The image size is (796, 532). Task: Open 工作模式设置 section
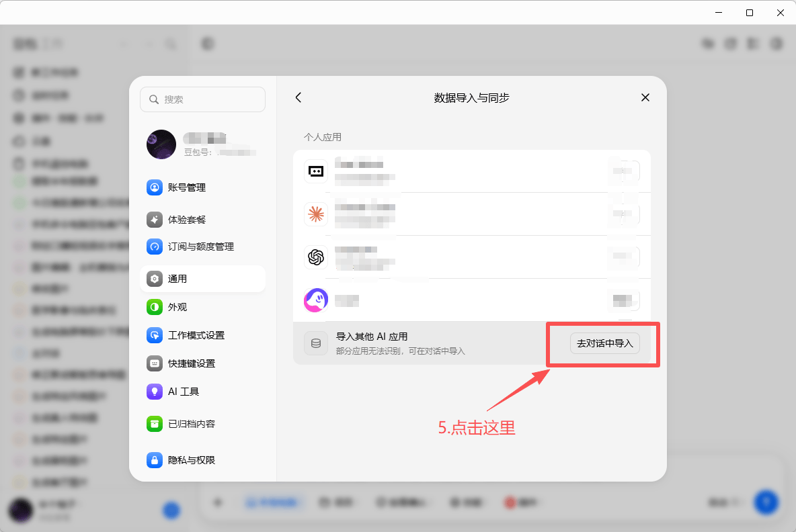coord(202,335)
